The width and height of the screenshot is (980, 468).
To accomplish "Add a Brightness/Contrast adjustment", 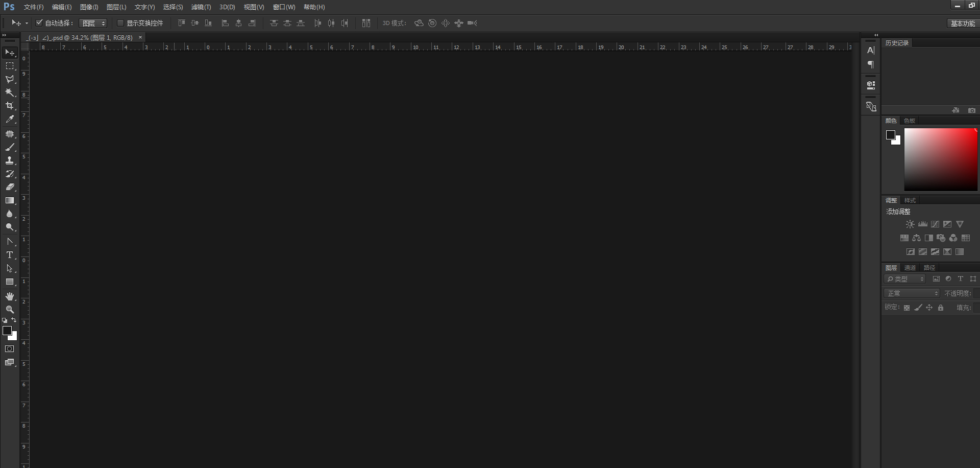I will pos(910,224).
